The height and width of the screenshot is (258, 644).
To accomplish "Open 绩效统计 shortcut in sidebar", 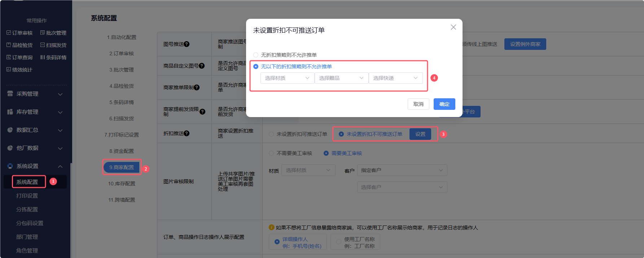I will coord(19,70).
